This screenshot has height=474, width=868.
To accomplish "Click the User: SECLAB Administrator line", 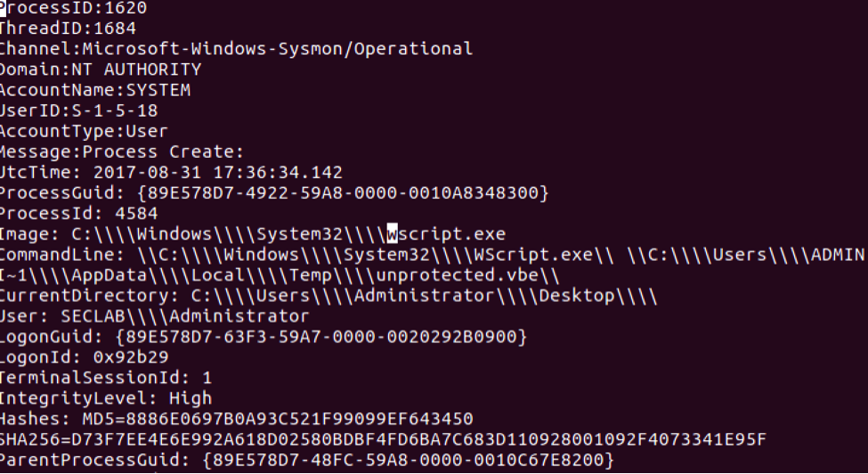I will tap(154, 316).
